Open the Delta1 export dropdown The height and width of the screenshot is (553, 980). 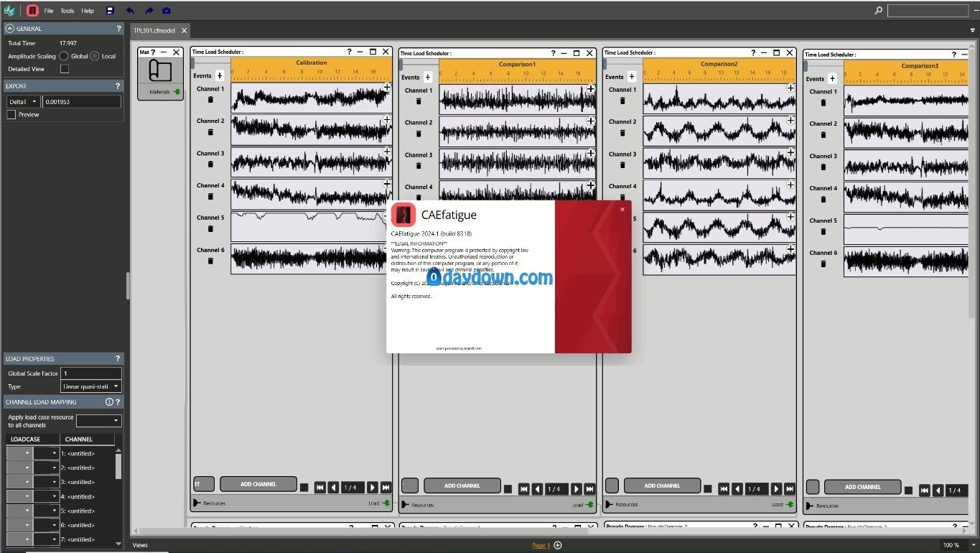point(24,102)
